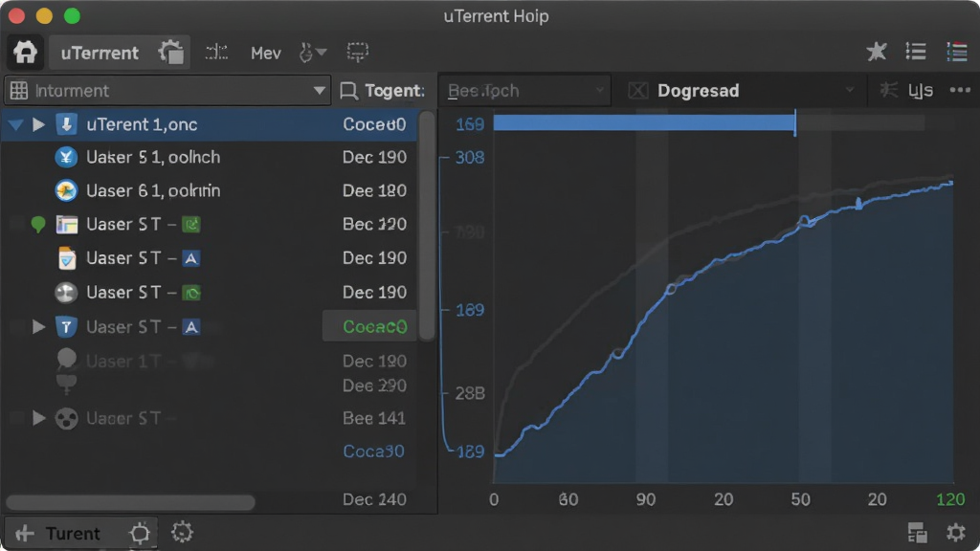
Task: Click the blue Coca30 link
Action: [374, 452]
